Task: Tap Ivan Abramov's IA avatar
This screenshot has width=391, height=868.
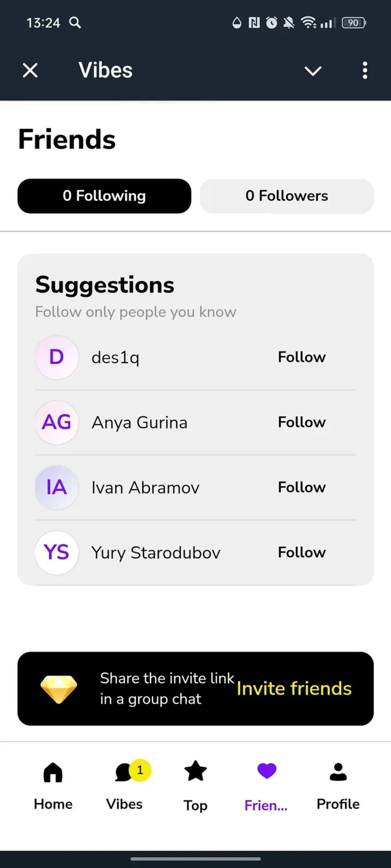Action: point(57,487)
